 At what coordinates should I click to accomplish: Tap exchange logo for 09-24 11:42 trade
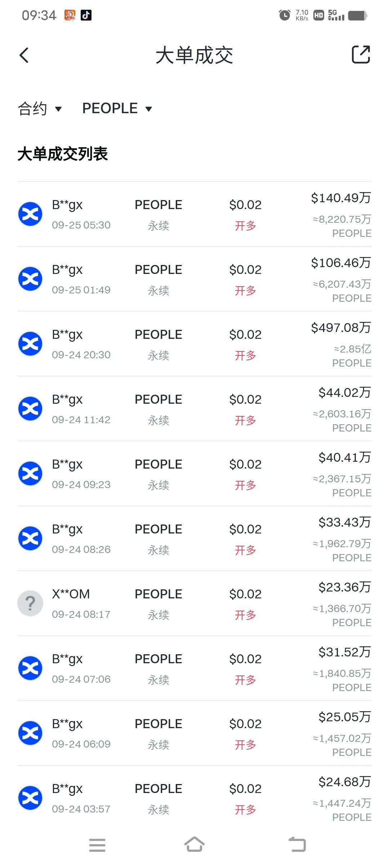tap(30, 408)
